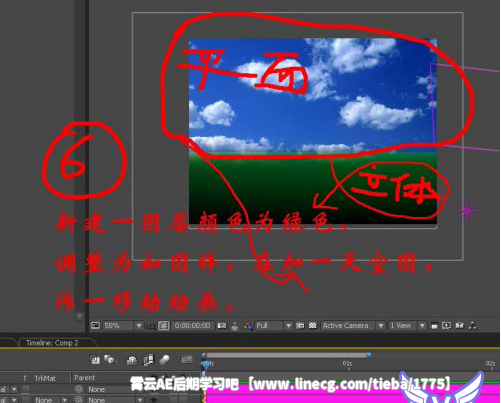Hide shy layers in timeline
The width and height of the screenshot is (501, 403).
(x=132, y=360)
